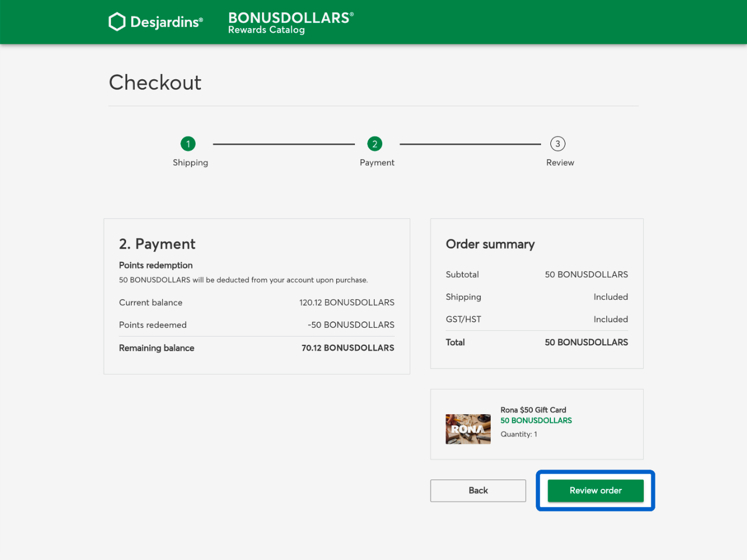Click the Total 50 BONUSDOLLARS value

coord(587,342)
